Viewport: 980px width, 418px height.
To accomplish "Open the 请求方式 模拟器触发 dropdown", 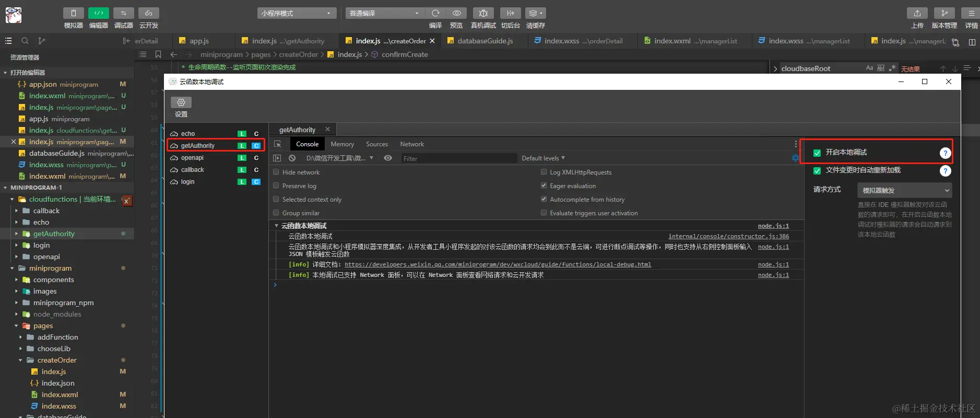I will click(x=904, y=190).
